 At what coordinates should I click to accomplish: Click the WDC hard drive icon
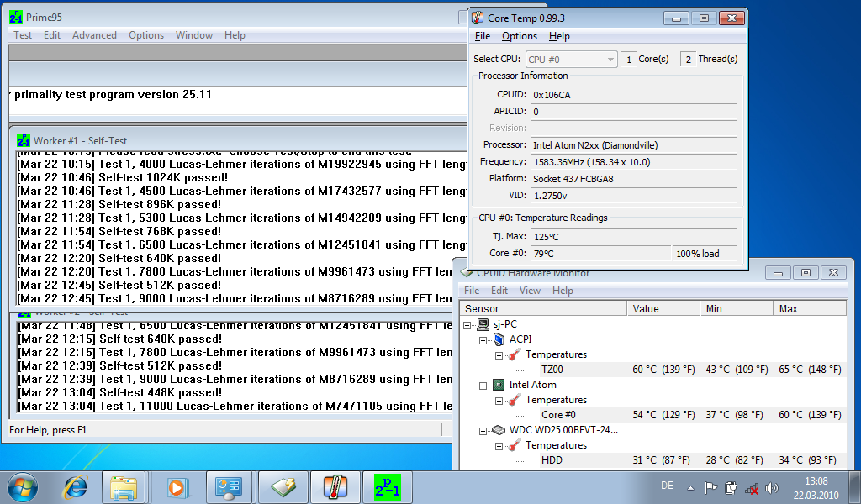click(x=499, y=430)
